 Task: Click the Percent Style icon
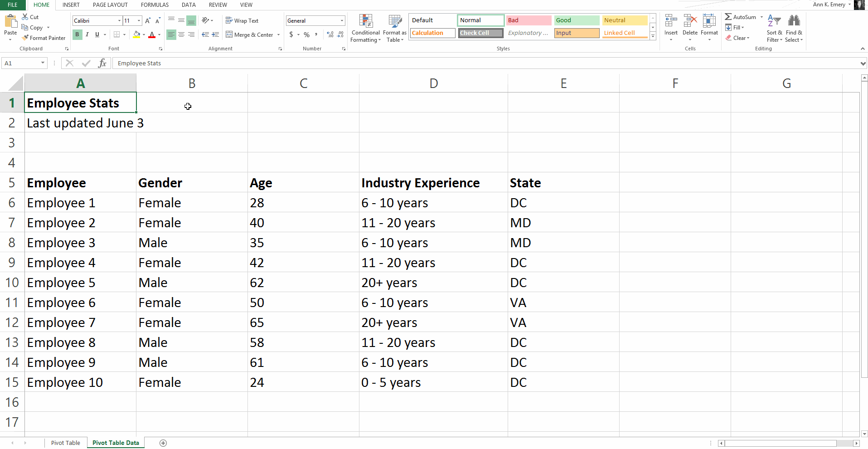[x=306, y=34]
